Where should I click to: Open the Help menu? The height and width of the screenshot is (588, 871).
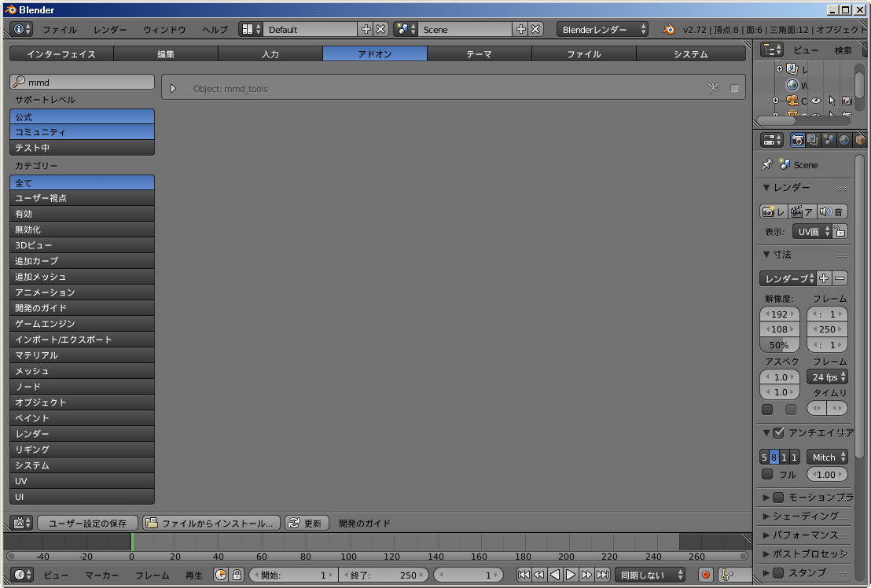point(215,29)
